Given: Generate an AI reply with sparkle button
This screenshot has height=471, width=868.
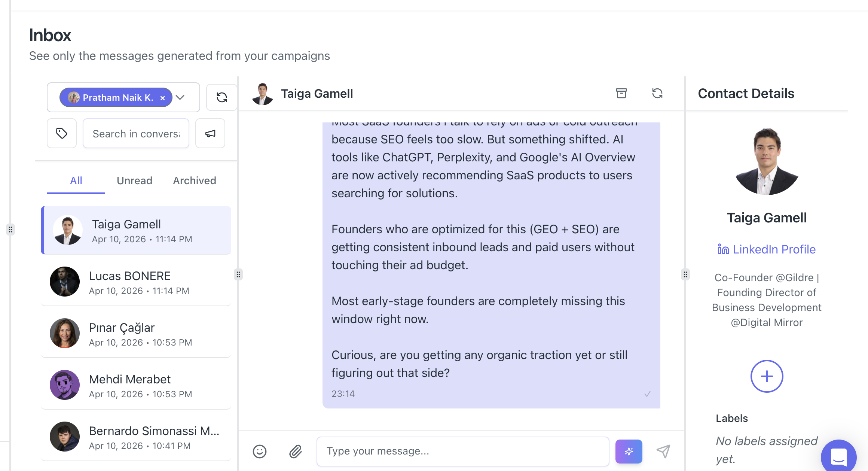Looking at the screenshot, I should 629,451.
